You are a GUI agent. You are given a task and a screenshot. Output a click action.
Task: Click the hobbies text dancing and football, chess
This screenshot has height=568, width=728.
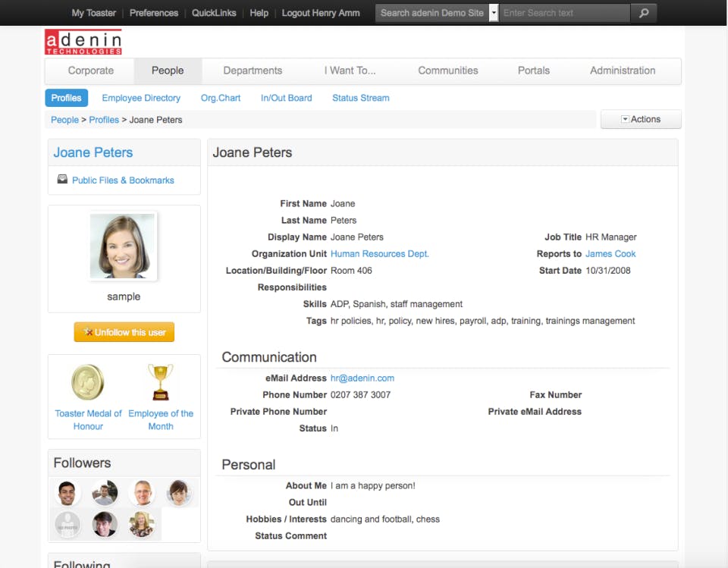[x=385, y=519]
